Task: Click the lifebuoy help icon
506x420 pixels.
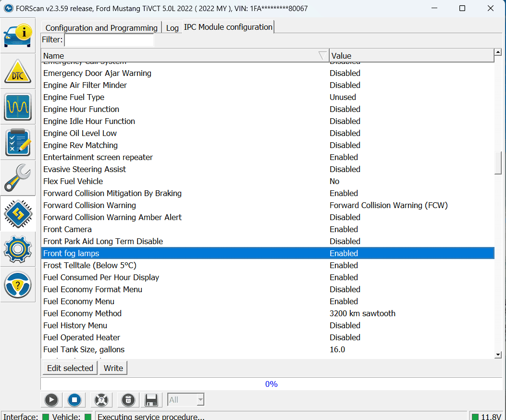Action: [x=101, y=400]
